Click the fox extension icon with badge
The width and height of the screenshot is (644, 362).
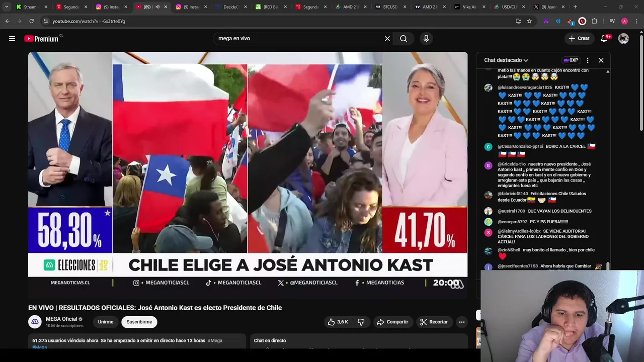(x=570, y=21)
